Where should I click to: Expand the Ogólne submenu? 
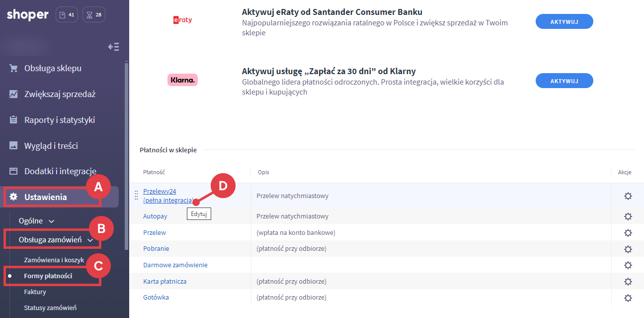click(36, 220)
